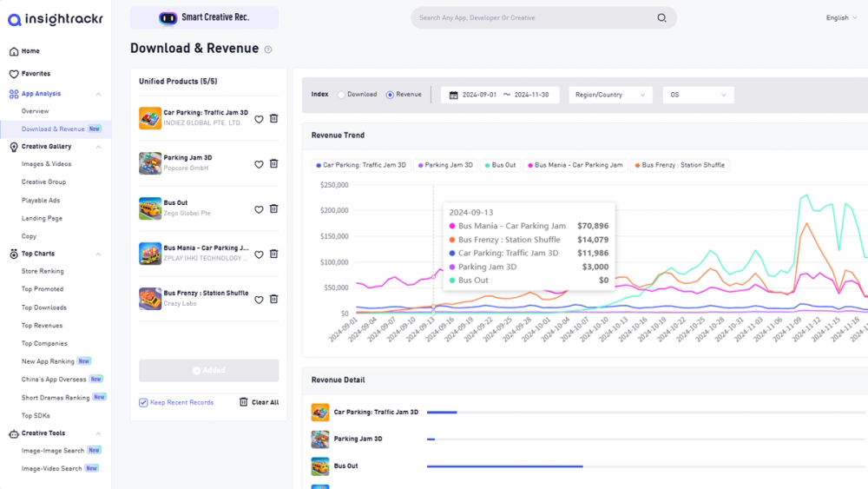Image resolution: width=868 pixels, height=489 pixels.
Task: Open the OS dropdown
Action: tap(698, 95)
